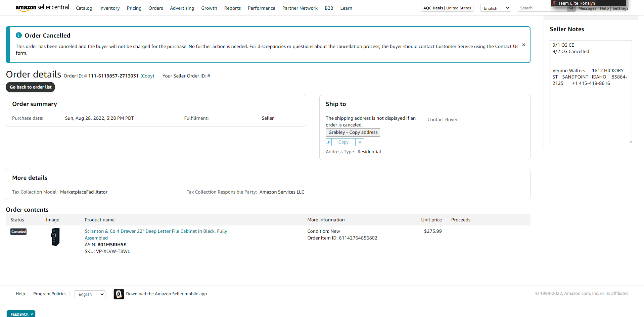Image resolution: width=644 pixels, height=317 pixels.
Task: Click Download the Amazon Seller mobile app
Action: pyautogui.click(x=167, y=294)
